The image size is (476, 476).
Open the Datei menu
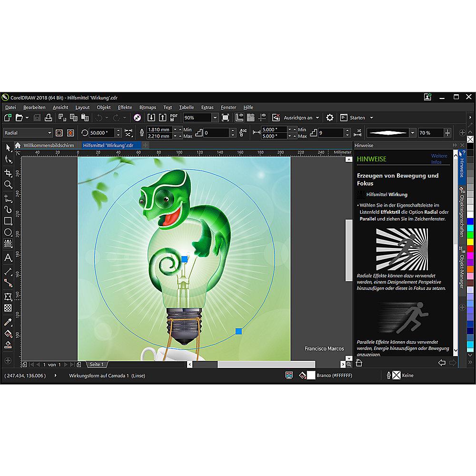click(10, 108)
